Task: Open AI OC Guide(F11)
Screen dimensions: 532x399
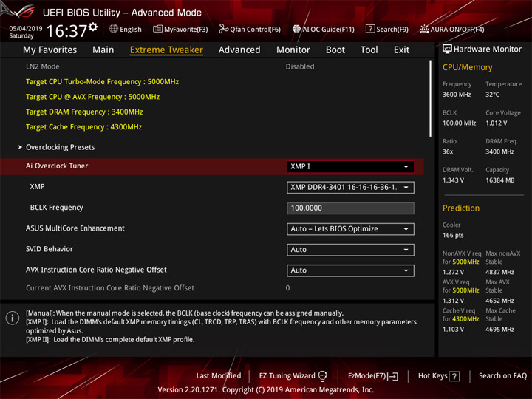Action: click(x=324, y=29)
